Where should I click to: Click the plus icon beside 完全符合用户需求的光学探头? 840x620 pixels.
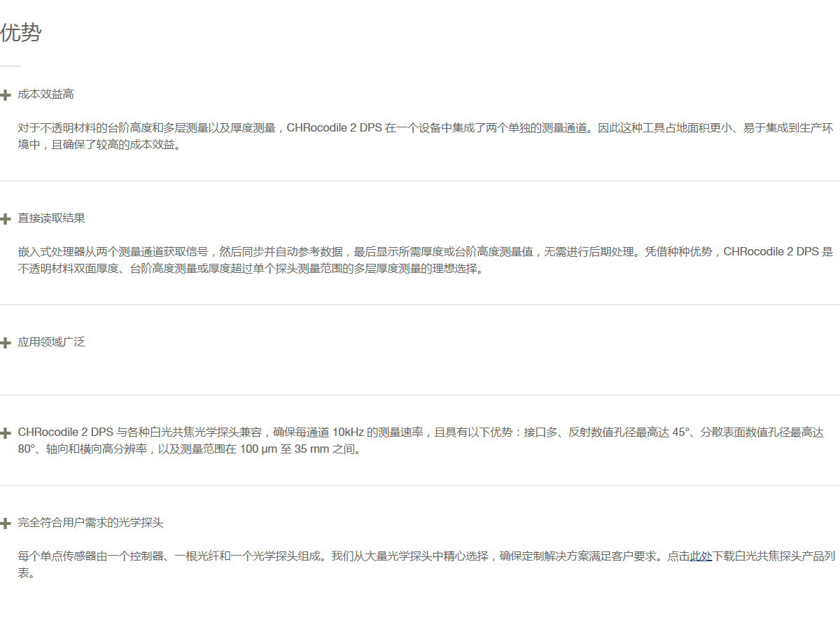pyautogui.click(x=6, y=523)
